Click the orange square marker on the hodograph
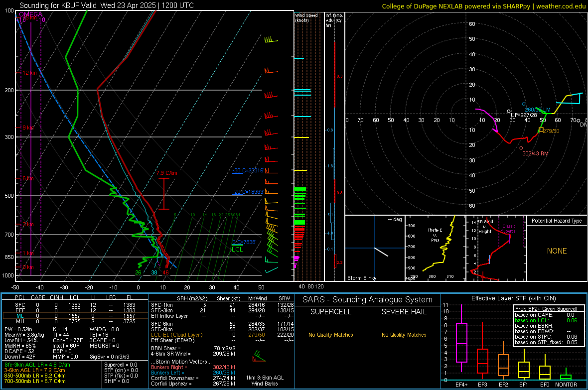588x390 pixels. click(541, 130)
